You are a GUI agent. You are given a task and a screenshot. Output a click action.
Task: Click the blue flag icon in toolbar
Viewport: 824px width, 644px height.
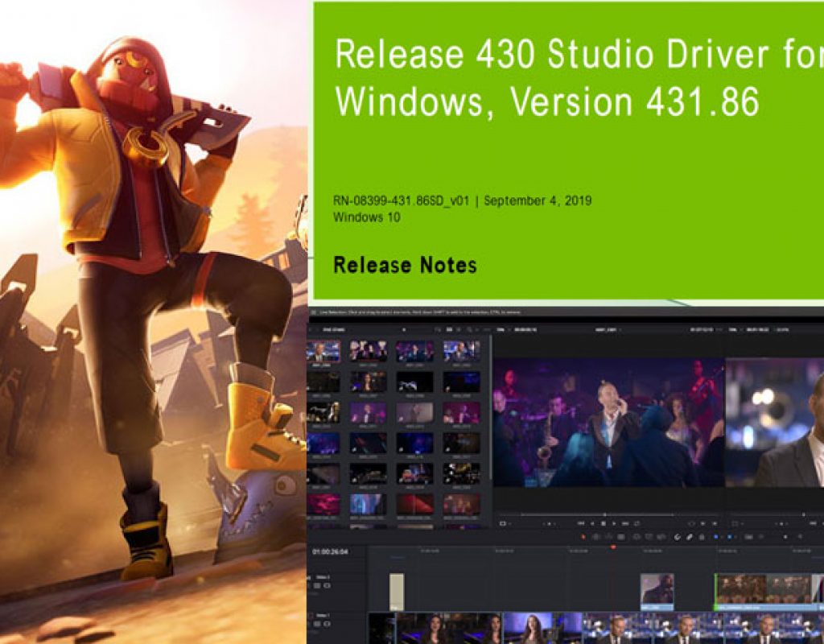pyautogui.click(x=715, y=537)
